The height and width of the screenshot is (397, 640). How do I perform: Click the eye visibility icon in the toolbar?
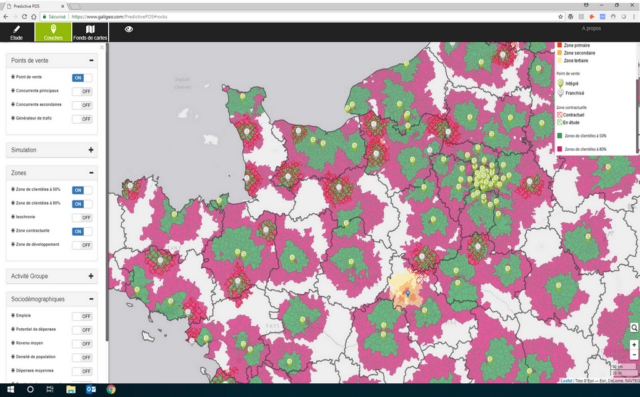click(x=129, y=29)
